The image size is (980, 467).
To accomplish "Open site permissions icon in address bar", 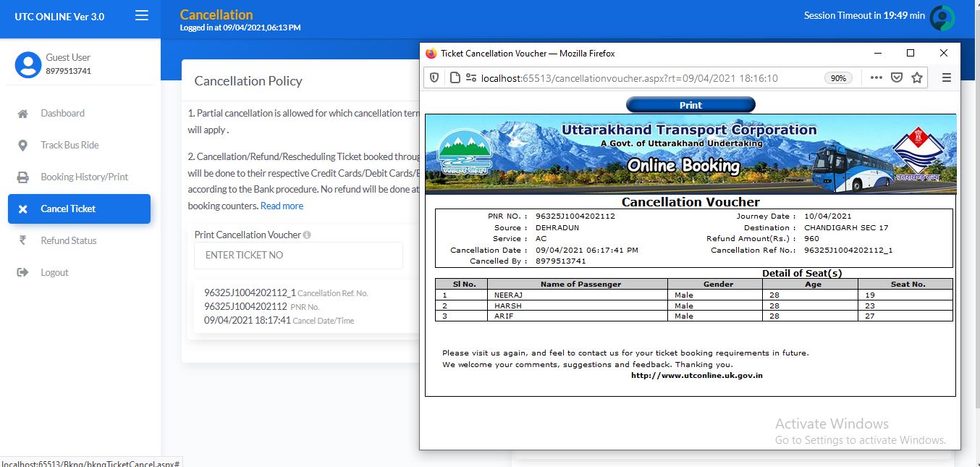I will 471,78.
